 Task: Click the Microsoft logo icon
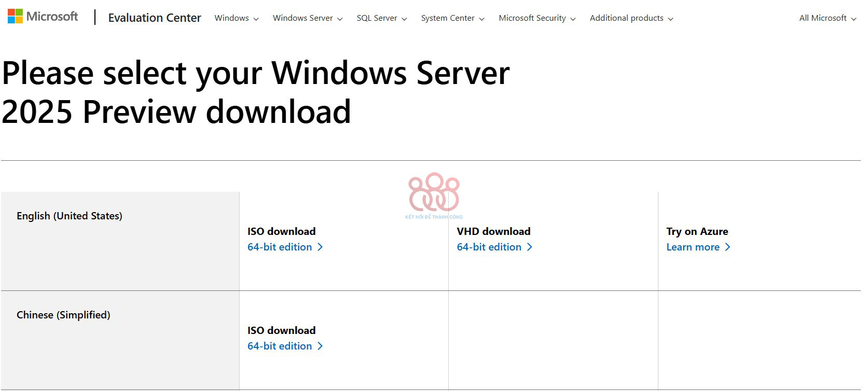tap(15, 17)
